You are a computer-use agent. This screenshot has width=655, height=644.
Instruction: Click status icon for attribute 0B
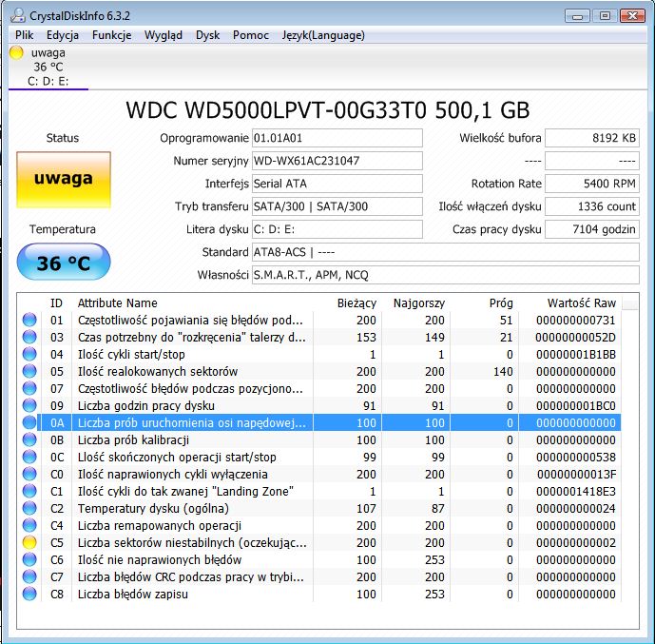[29, 439]
